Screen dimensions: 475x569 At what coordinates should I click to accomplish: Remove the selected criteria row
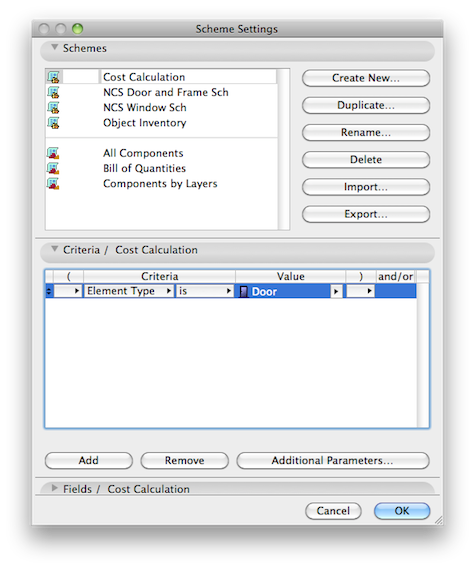point(184,460)
